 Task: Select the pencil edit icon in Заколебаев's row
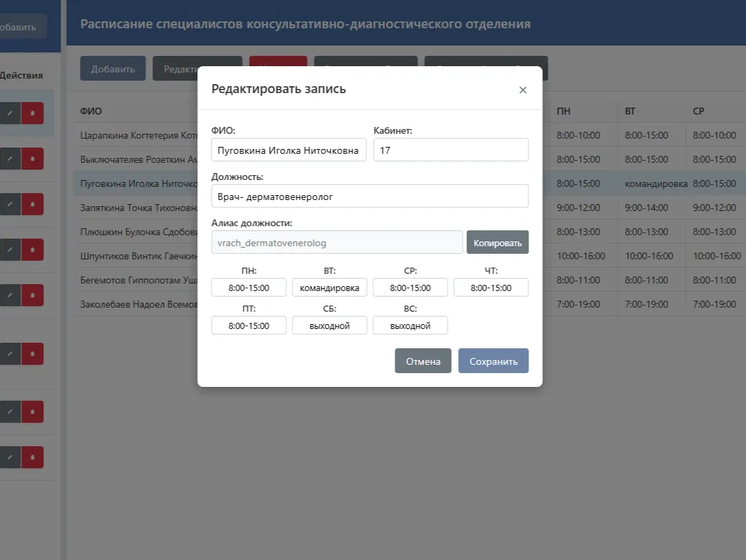[x=10, y=457]
